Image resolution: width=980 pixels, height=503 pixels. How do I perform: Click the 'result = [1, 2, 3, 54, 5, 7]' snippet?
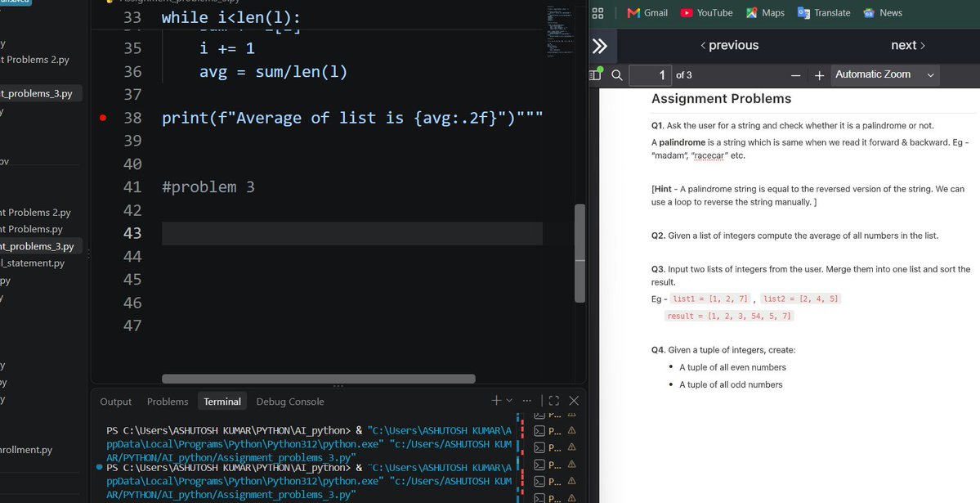point(729,316)
